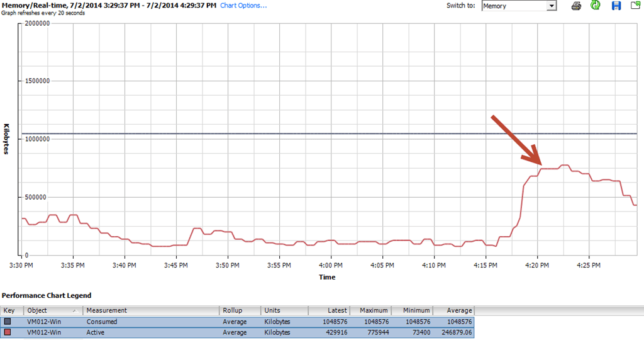Click Kilobytes units in the Consumed row
The height and width of the screenshot is (340, 644).
[277, 322]
